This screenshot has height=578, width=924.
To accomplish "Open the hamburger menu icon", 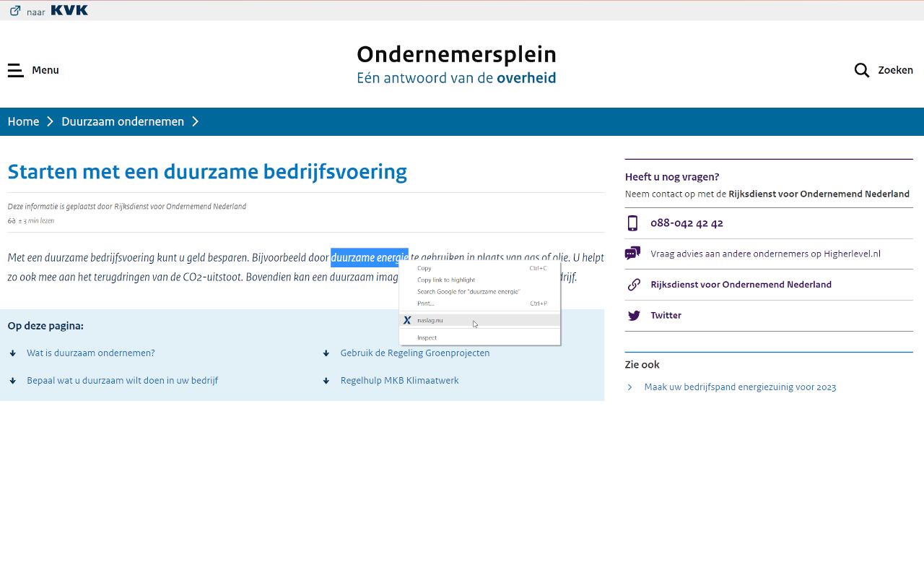I will [x=16, y=70].
